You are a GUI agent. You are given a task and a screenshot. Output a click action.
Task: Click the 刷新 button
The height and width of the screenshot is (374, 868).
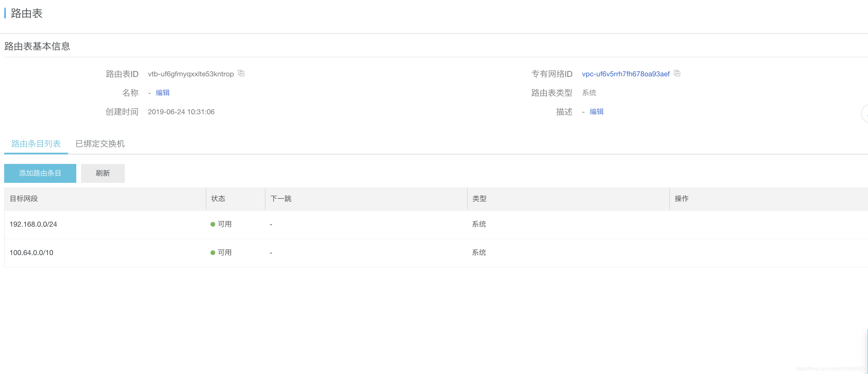tap(103, 173)
